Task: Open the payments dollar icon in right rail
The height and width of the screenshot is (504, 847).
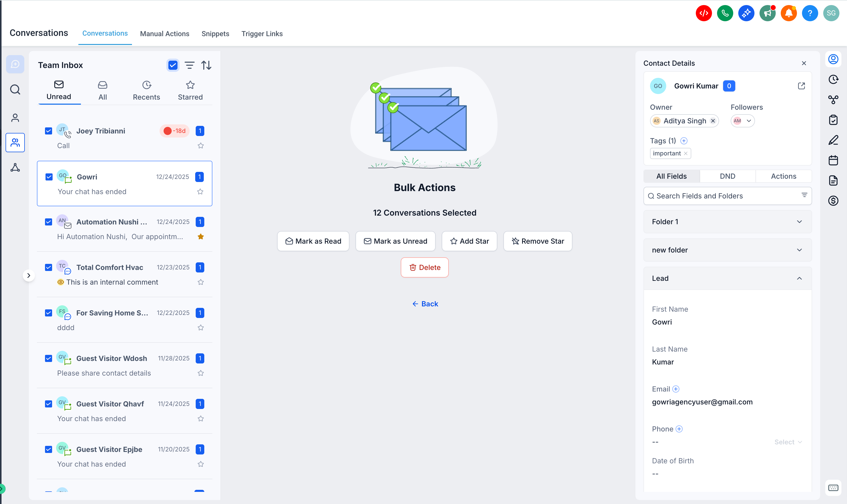Action: tap(833, 201)
